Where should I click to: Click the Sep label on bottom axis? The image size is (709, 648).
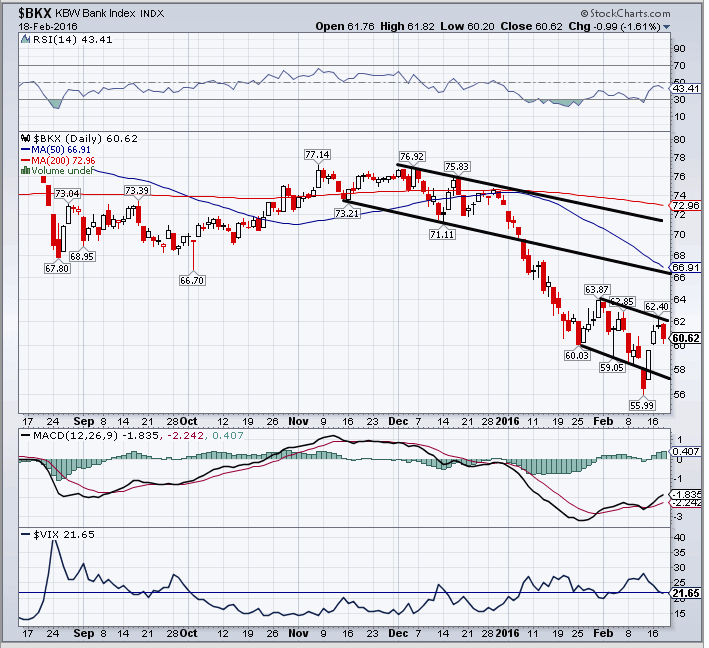click(x=84, y=633)
